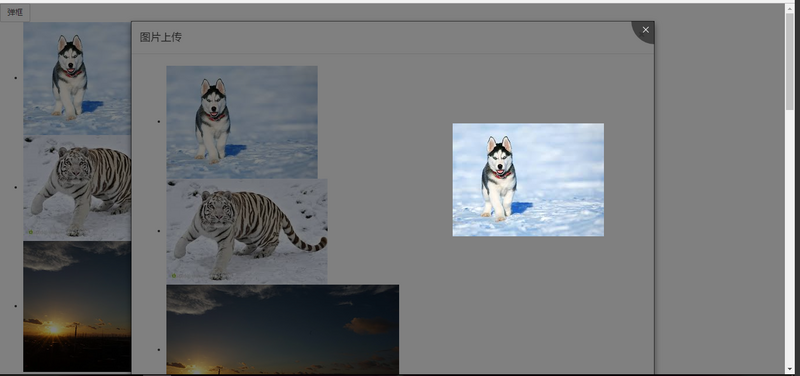Image resolution: width=800 pixels, height=376 pixels.
Task: Click the bullet beside dialog sunset image
Action: (x=159, y=350)
